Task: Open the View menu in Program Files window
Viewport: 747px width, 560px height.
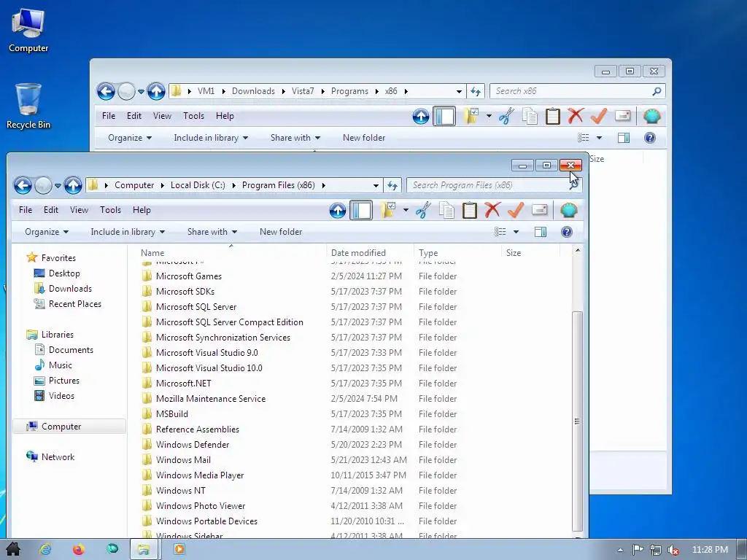Action: click(x=79, y=210)
